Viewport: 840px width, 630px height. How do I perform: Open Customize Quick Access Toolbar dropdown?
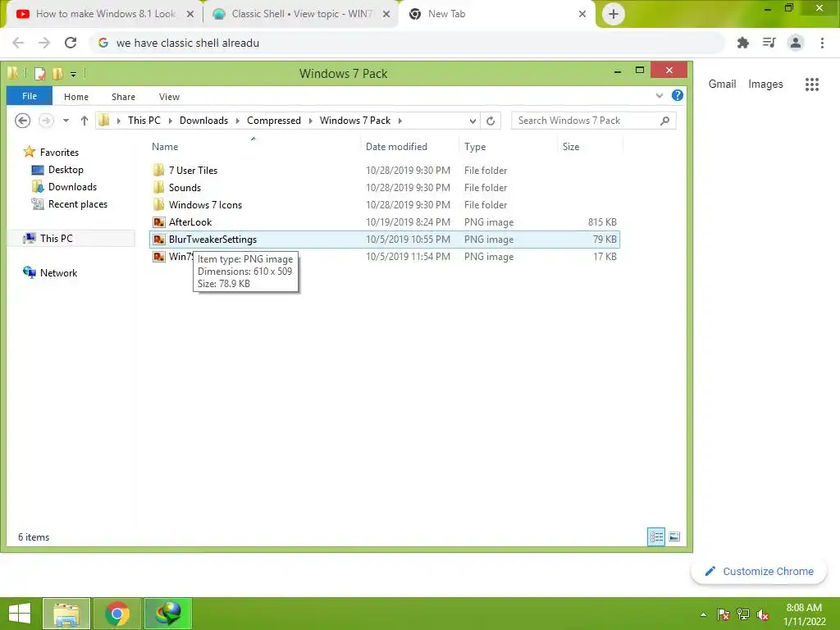click(x=73, y=74)
